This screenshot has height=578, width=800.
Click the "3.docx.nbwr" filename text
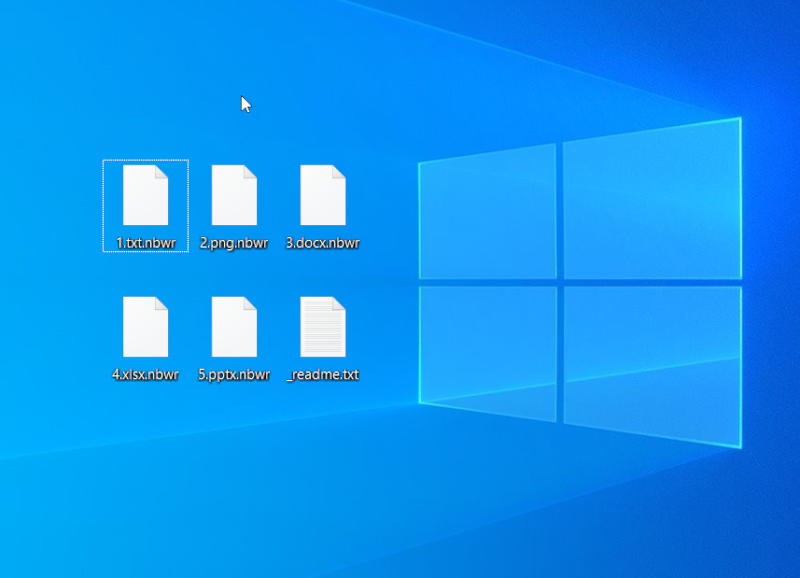point(323,243)
